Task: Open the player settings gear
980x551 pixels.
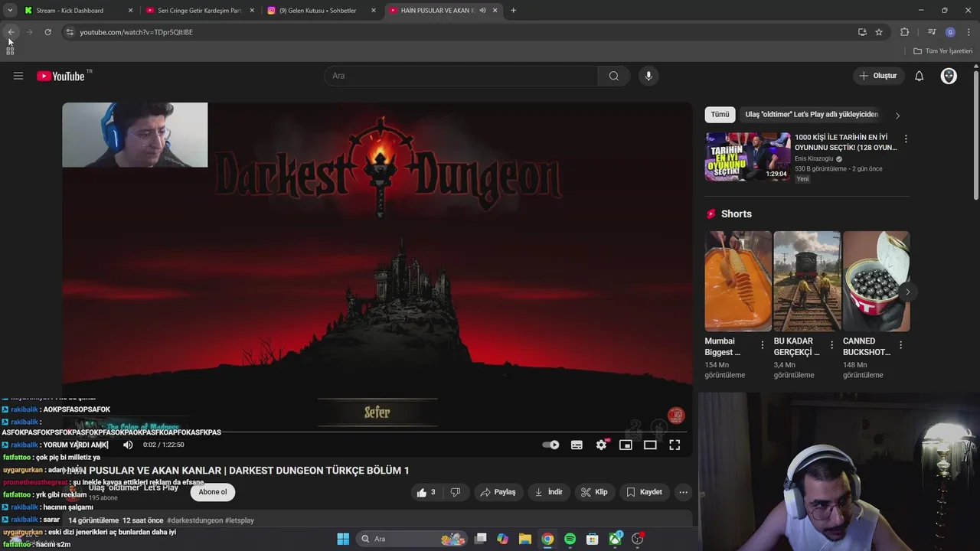Action: (x=602, y=445)
